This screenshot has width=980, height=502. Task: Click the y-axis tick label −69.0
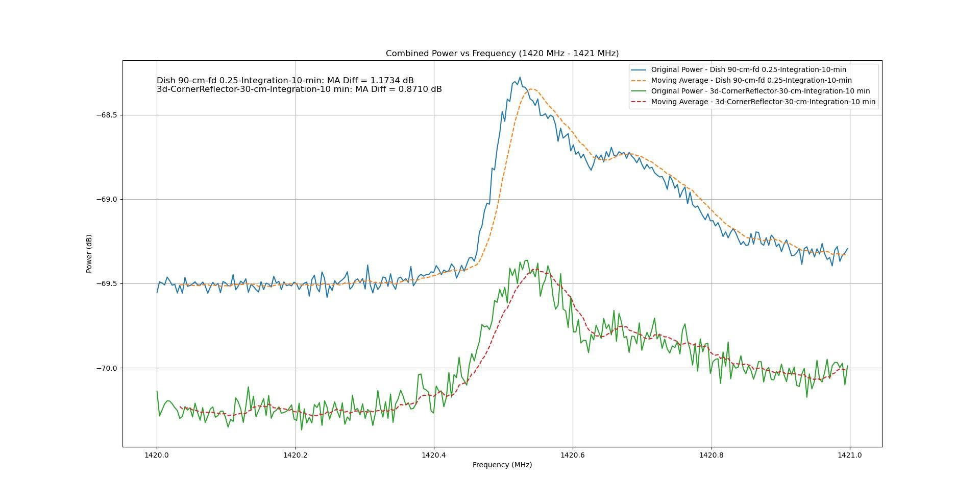click(107, 199)
